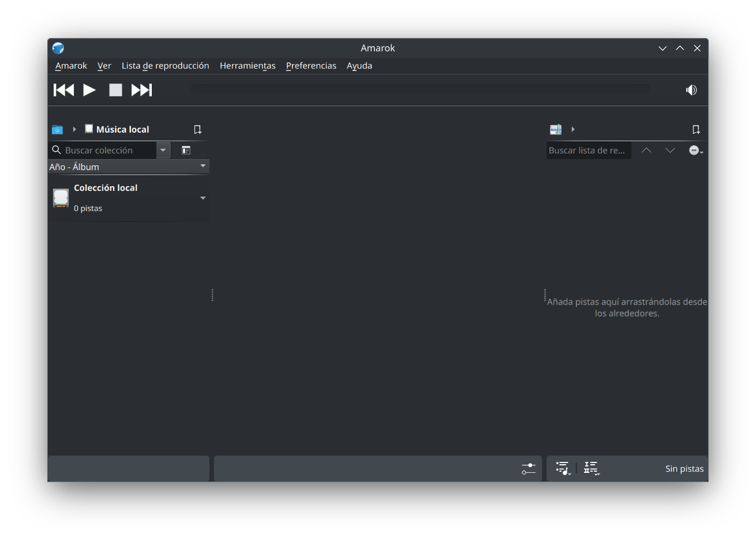This screenshot has width=756, height=538.
Task: Open the Amarok menu
Action: point(71,66)
